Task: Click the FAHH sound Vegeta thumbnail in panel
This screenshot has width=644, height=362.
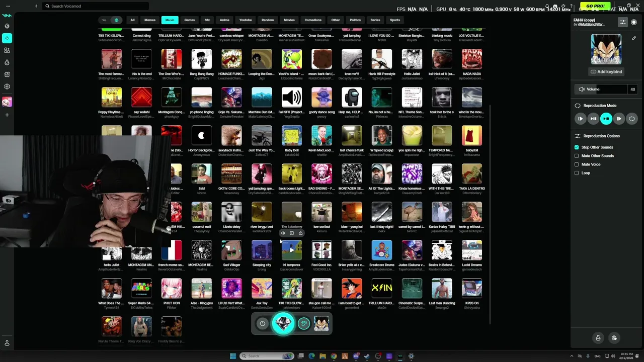Action: click(606, 49)
